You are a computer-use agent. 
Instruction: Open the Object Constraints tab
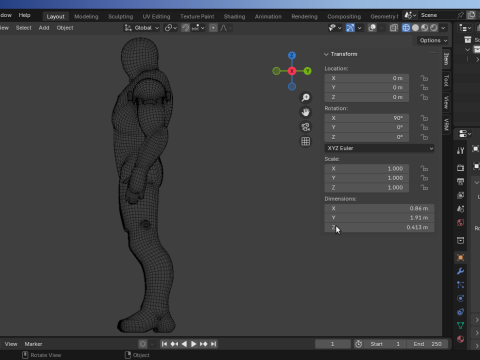pyautogui.click(x=461, y=312)
